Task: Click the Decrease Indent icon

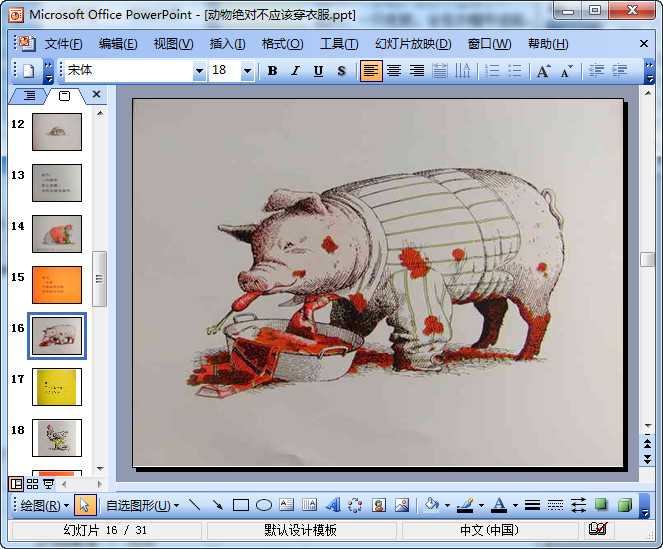Action: coord(596,71)
